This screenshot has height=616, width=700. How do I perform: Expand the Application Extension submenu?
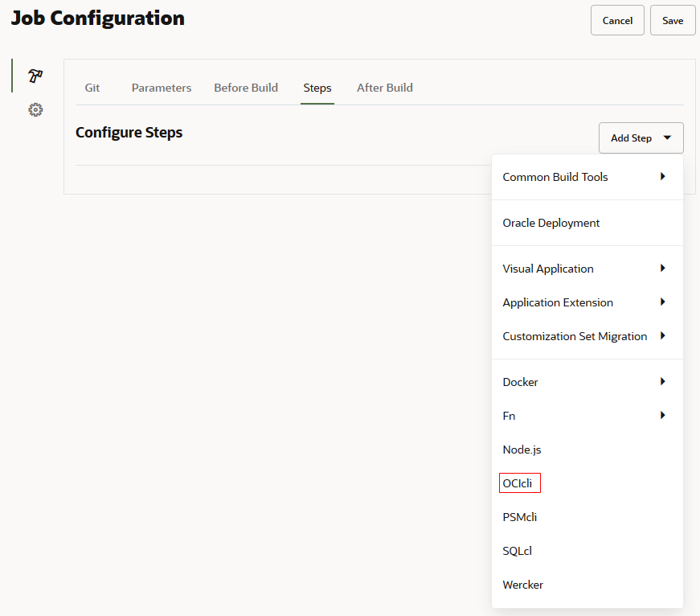point(557,302)
